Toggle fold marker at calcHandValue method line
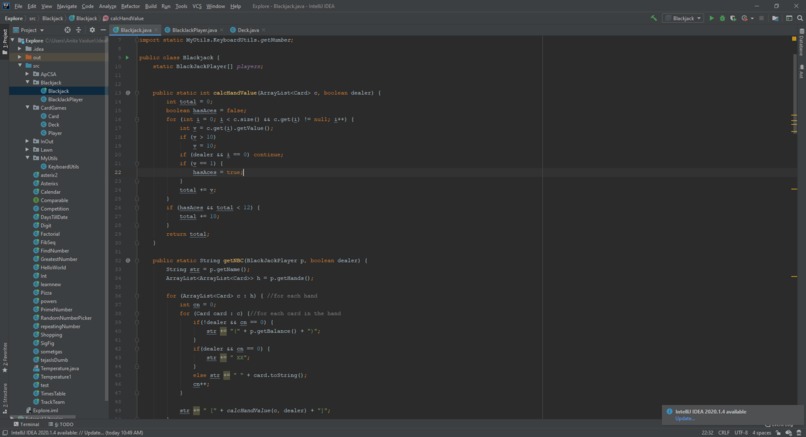The height and width of the screenshot is (437, 806). [137, 93]
